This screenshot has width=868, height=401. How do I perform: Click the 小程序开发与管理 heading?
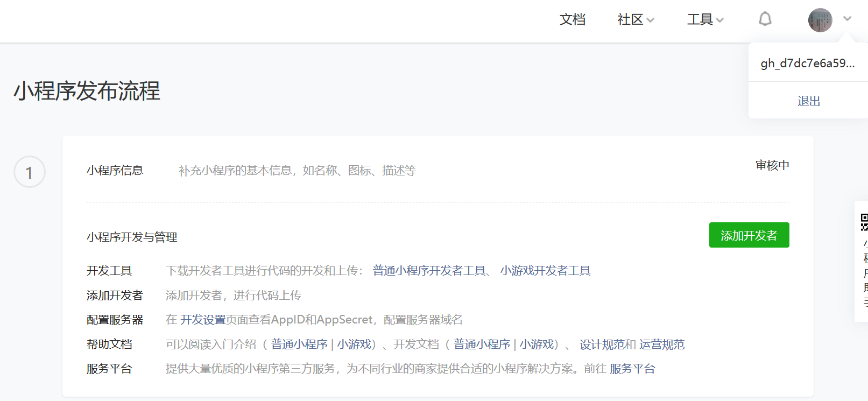132,237
